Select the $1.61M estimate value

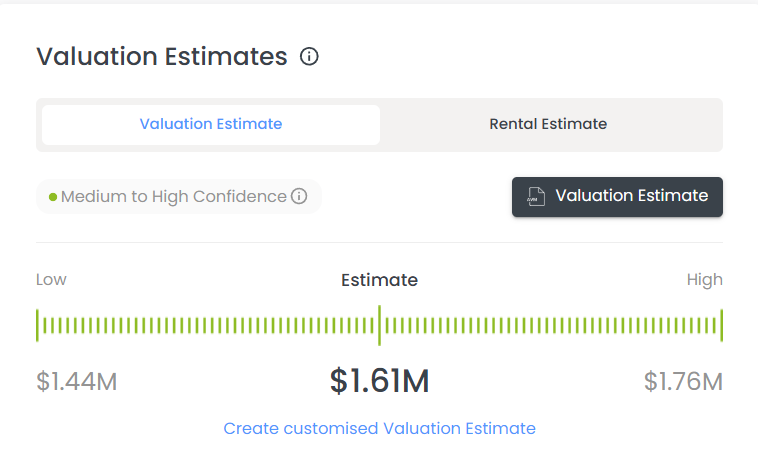click(379, 380)
